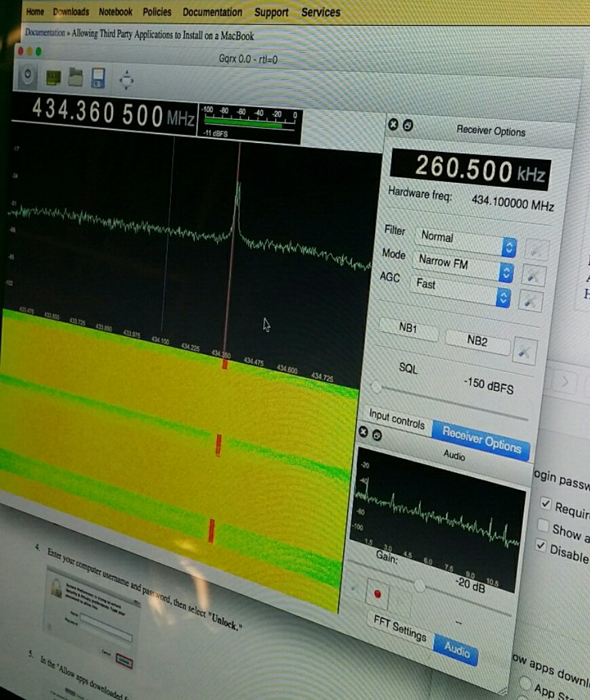Click the 'Gqrx 0.0 - rtl=0' window title
590x700 pixels.
(x=248, y=59)
